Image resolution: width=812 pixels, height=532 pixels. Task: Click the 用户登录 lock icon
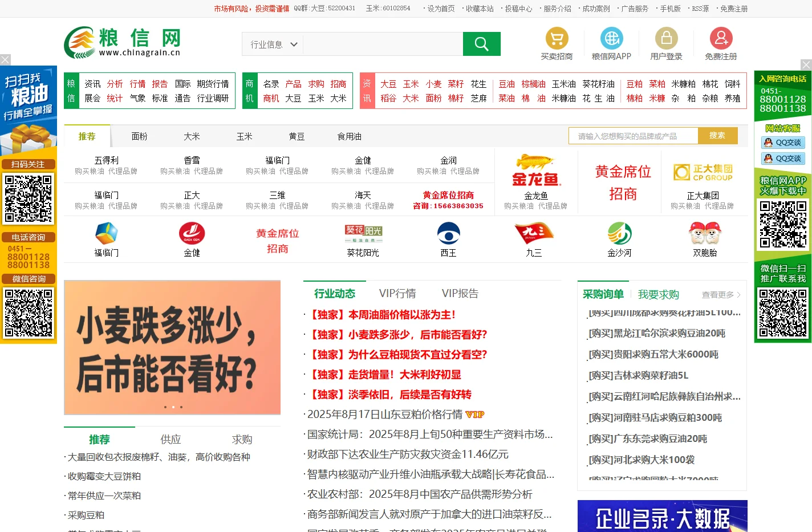666,38
